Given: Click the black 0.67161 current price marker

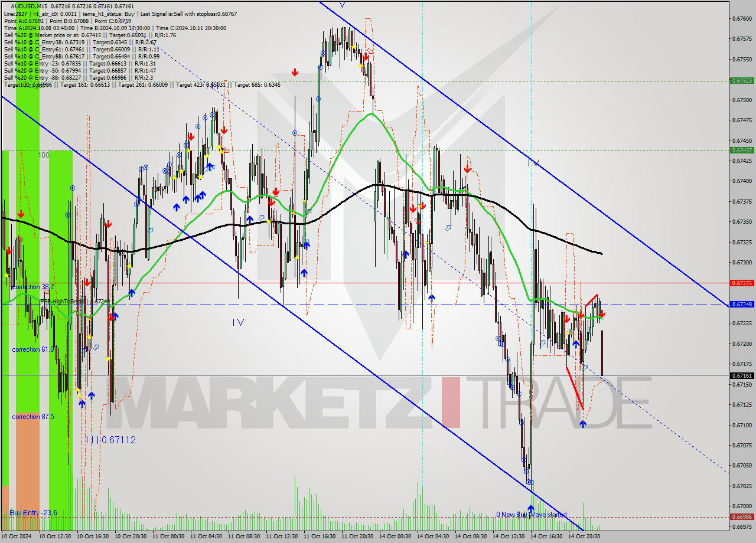Looking at the screenshot, I should [742, 375].
